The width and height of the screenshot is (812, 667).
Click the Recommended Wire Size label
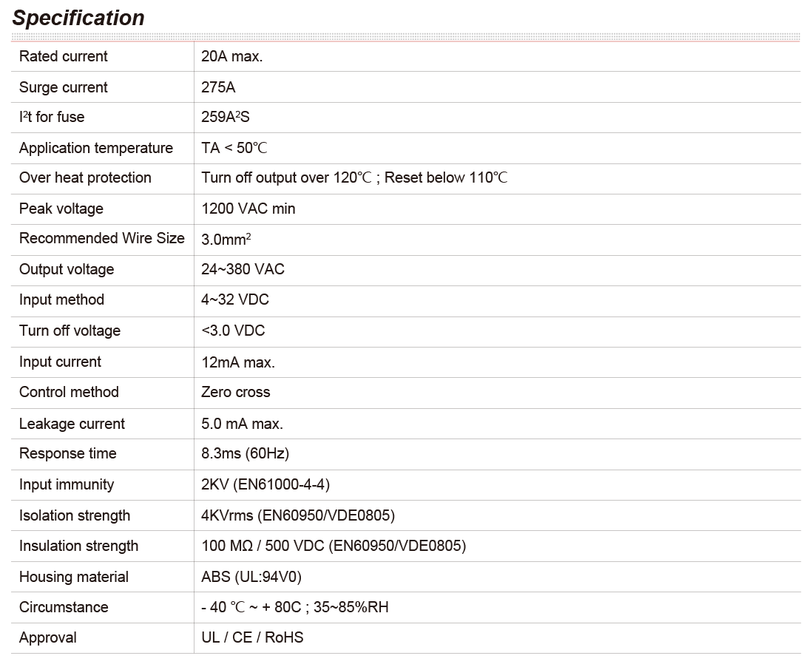pos(102,238)
